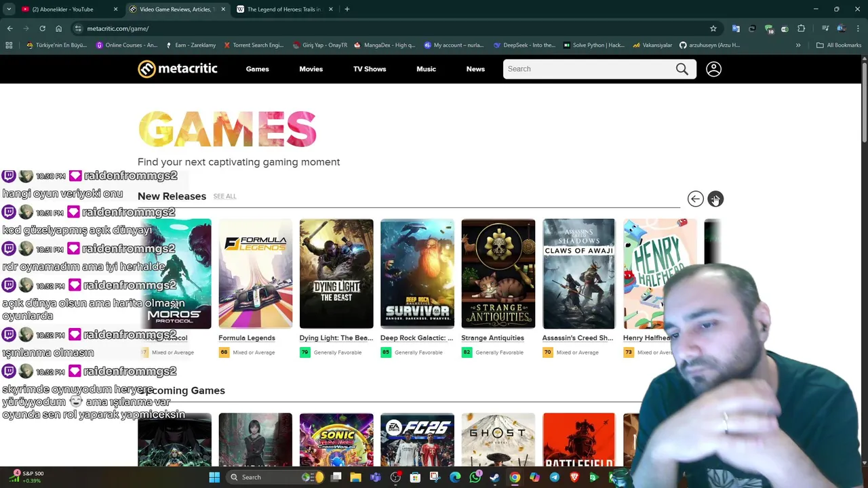
Task: Open the Strange Antiquities title link
Action: [x=492, y=338]
